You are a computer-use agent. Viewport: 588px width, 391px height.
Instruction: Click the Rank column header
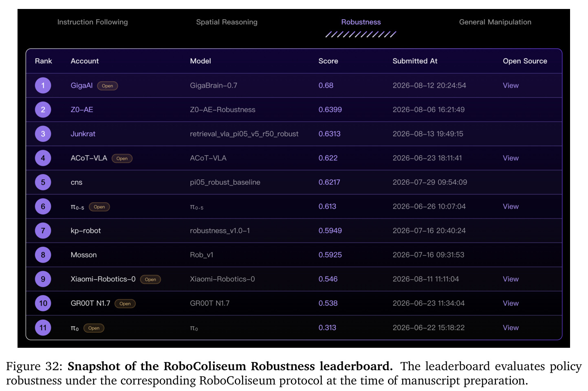(x=43, y=61)
